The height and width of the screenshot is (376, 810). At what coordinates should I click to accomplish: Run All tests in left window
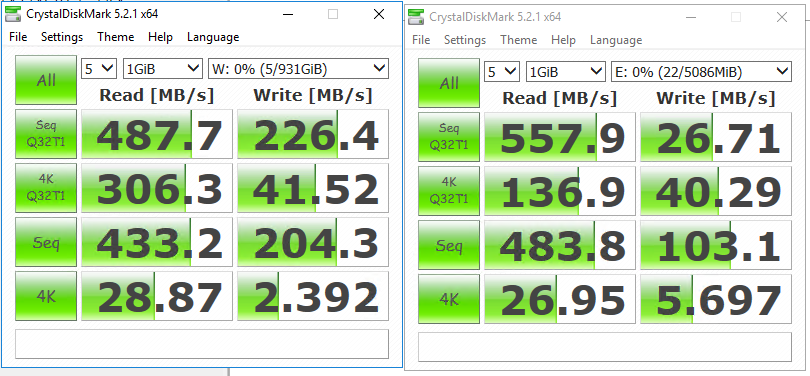46,80
